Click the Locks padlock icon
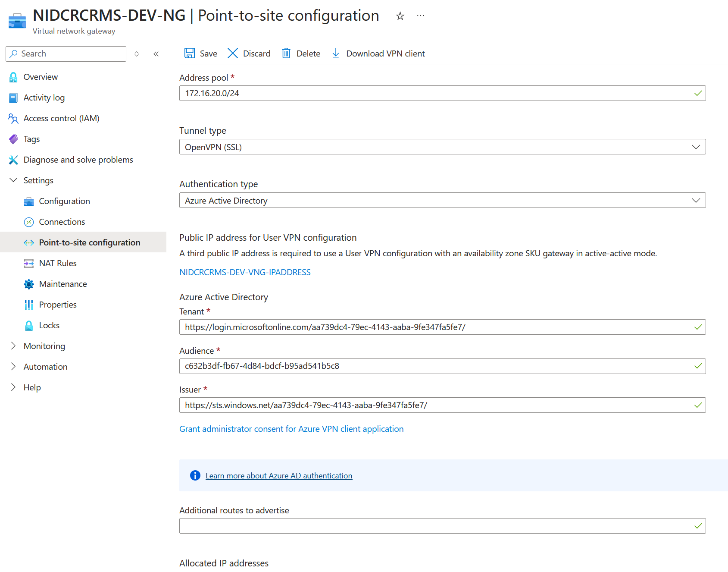Image resolution: width=728 pixels, height=572 pixels. pyautogui.click(x=29, y=326)
